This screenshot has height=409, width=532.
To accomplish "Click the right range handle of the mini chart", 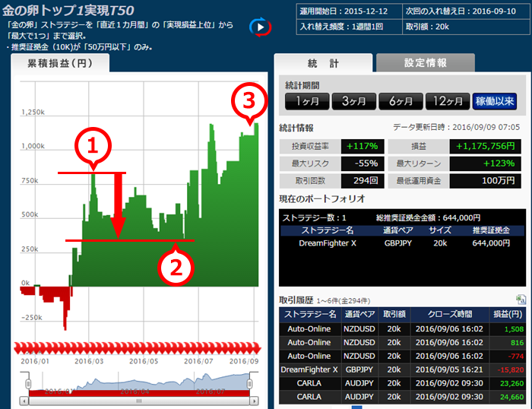I will click(251, 385).
